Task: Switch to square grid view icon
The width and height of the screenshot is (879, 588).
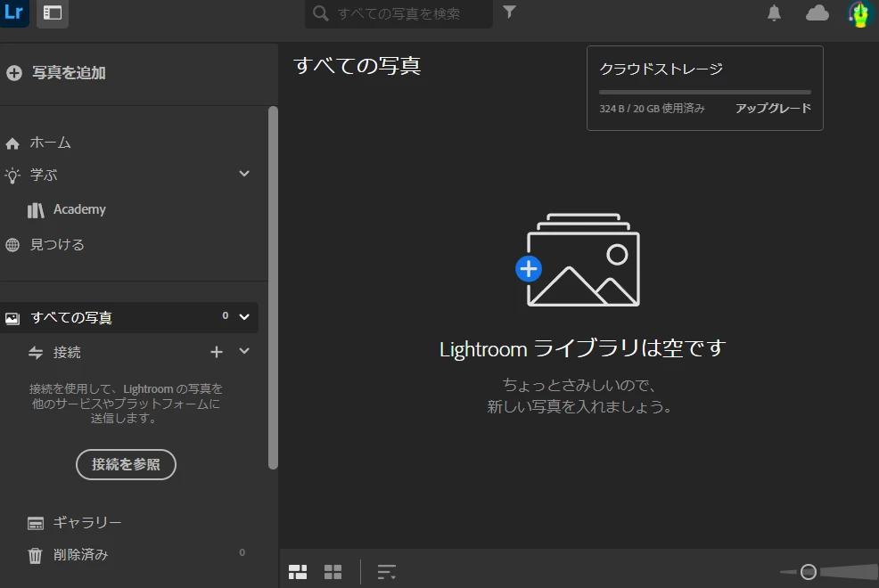Action: 333,572
